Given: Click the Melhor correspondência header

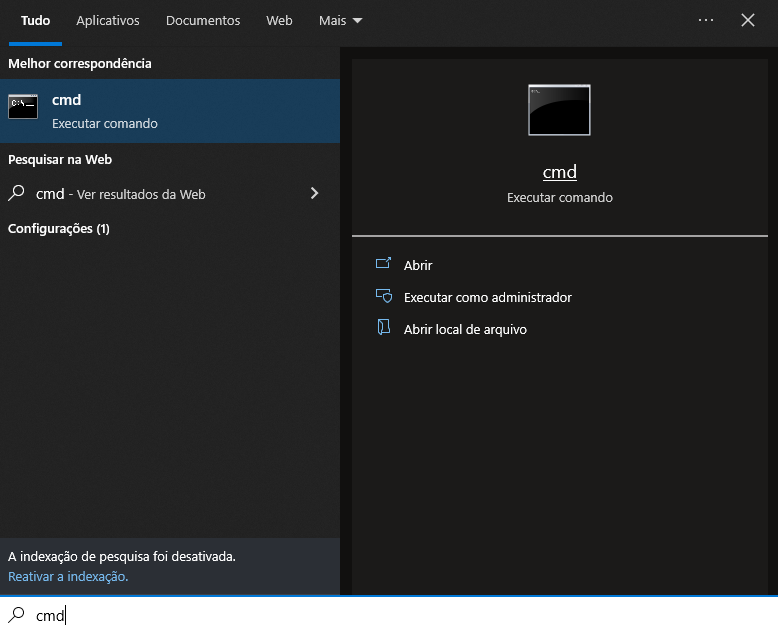Looking at the screenshot, I should [80, 63].
